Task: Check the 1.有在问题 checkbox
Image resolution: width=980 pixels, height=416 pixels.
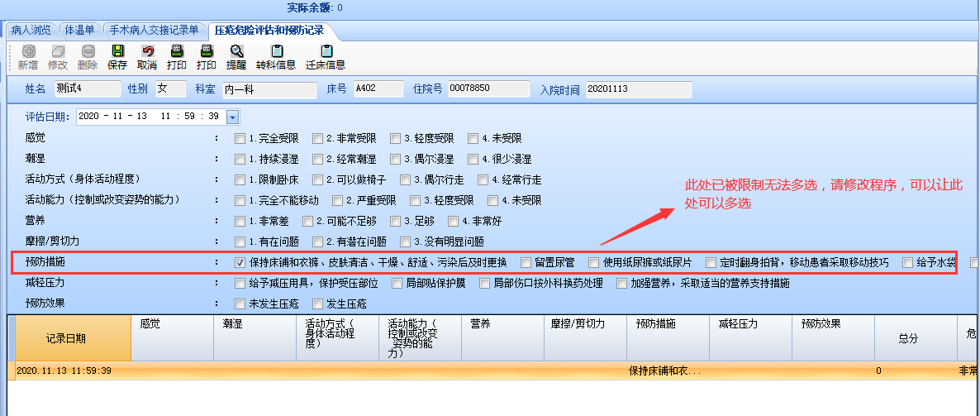Action: [240, 241]
